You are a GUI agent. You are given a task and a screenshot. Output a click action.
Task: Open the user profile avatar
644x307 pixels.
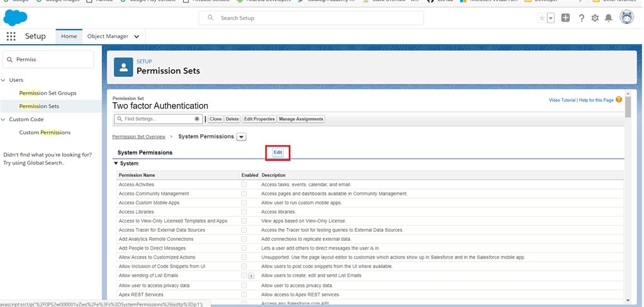[x=627, y=18]
